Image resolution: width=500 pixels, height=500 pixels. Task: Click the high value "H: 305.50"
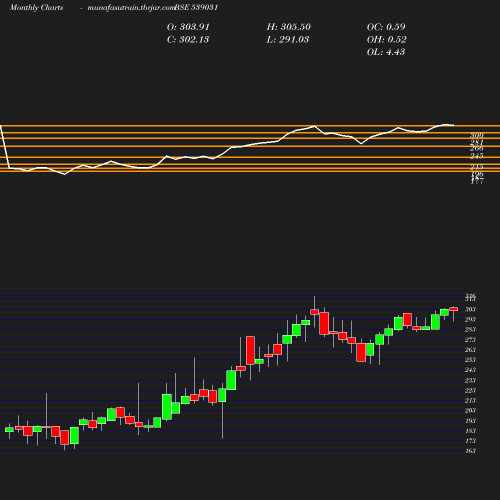coord(289,27)
